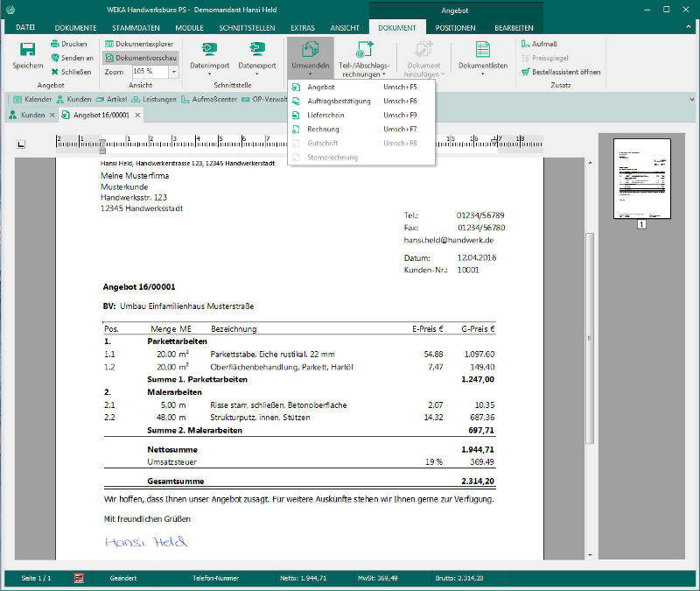The image size is (700, 591).
Task: Switch to the ANSICHT ribbon tab
Action: click(x=345, y=28)
